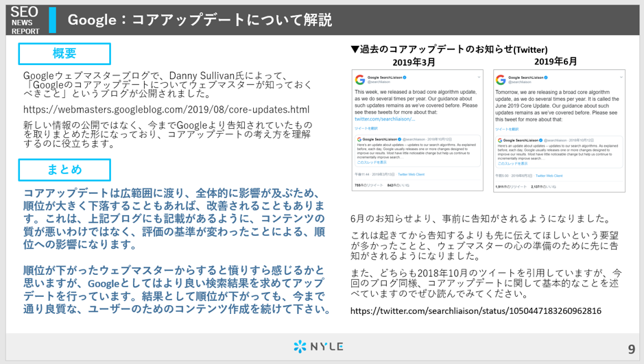Open the webmasters.googleblog.com core-updates link
Viewport: 644px width, 364px height.
coord(167,110)
